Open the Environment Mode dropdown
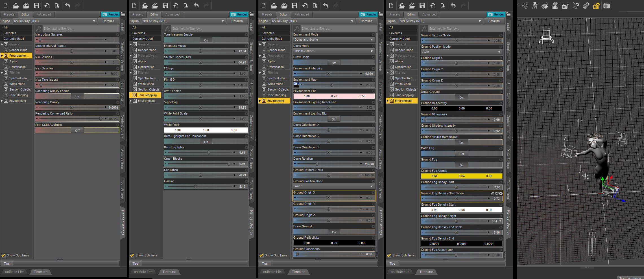Screen dimensions: 644x279 click(x=334, y=40)
